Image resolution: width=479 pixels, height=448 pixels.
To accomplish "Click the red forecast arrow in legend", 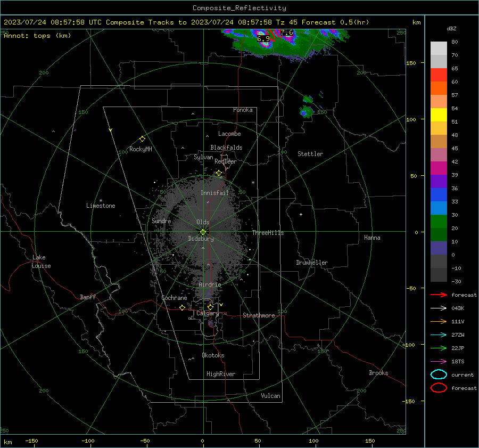I will pos(439,295).
